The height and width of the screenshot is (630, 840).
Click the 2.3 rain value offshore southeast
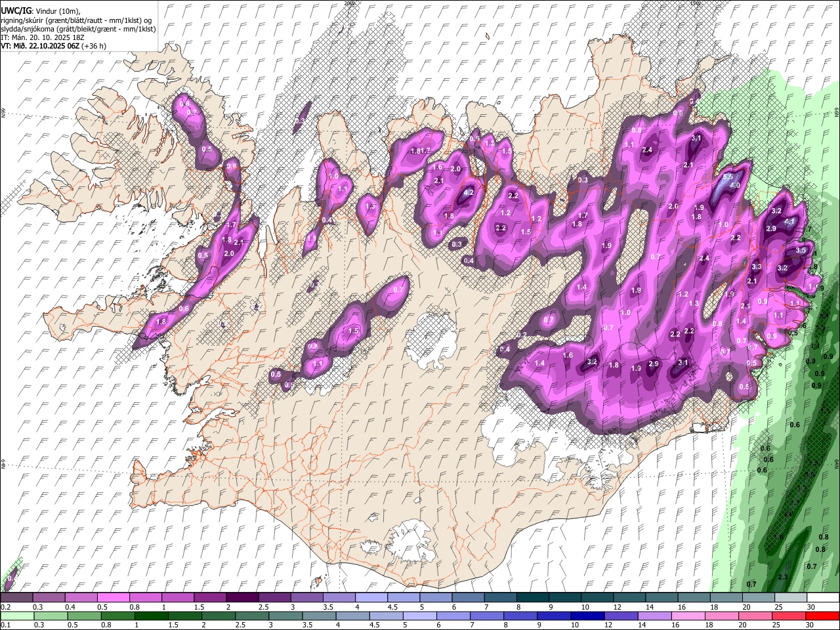point(783,577)
